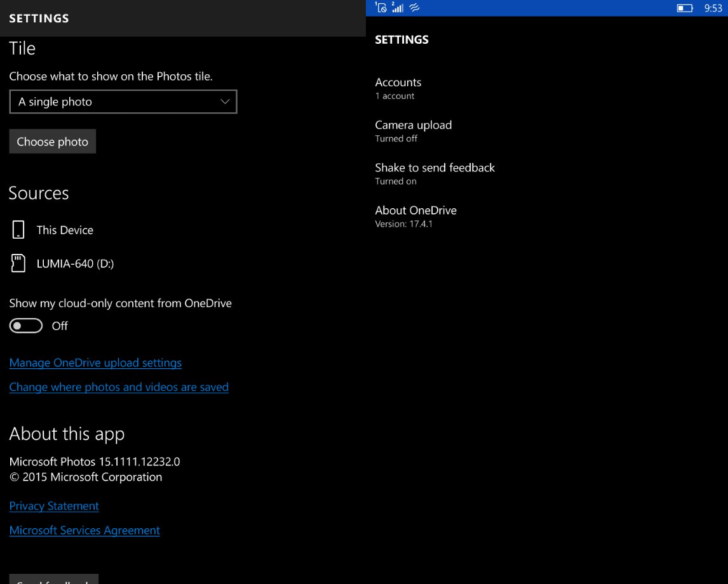Click "Show my cloud-only content from OneDrive" label

click(120, 303)
